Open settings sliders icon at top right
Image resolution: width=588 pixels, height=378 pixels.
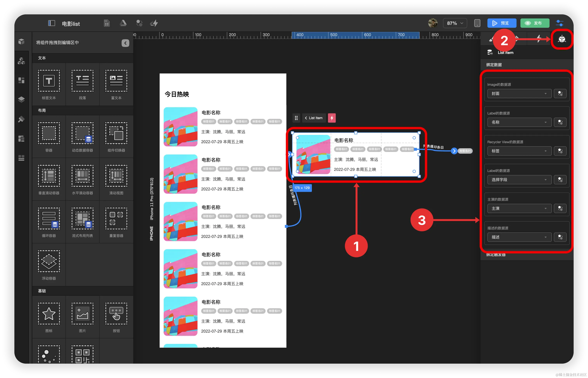coord(560,23)
